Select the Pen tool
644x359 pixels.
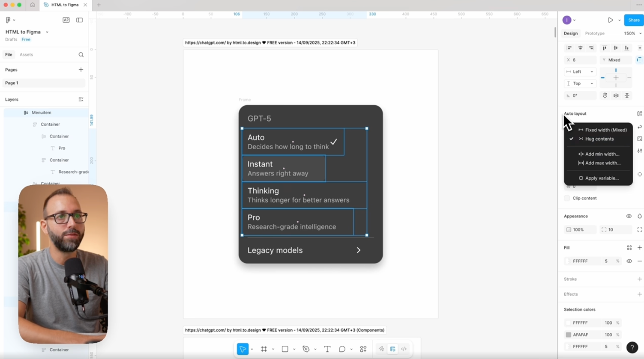click(306, 349)
